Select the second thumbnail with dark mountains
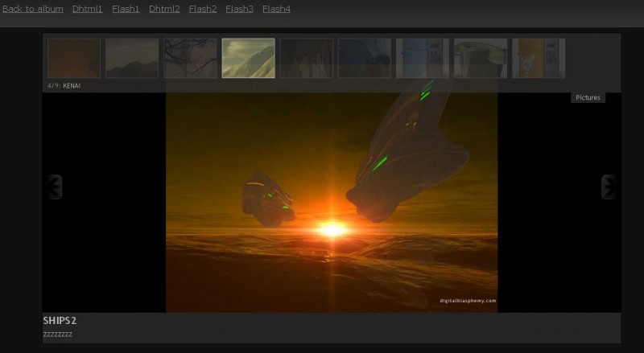Screen dimensions: 644x353 coord(132,58)
